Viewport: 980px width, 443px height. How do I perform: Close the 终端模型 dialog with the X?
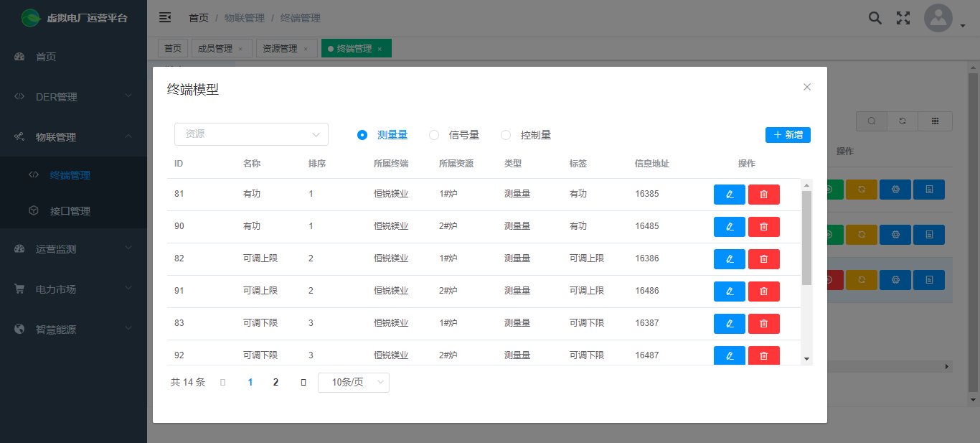pyautogui.click(x=807, y=87)
